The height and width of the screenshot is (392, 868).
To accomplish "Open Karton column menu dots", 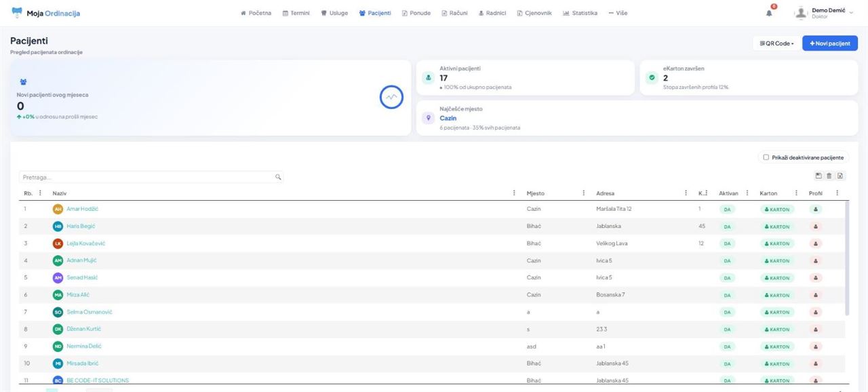I will tap(796, 193).
